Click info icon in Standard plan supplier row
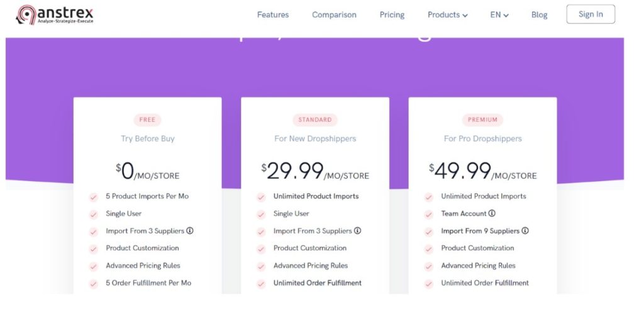This screenshot has width=644, height=320. [357, 231]
